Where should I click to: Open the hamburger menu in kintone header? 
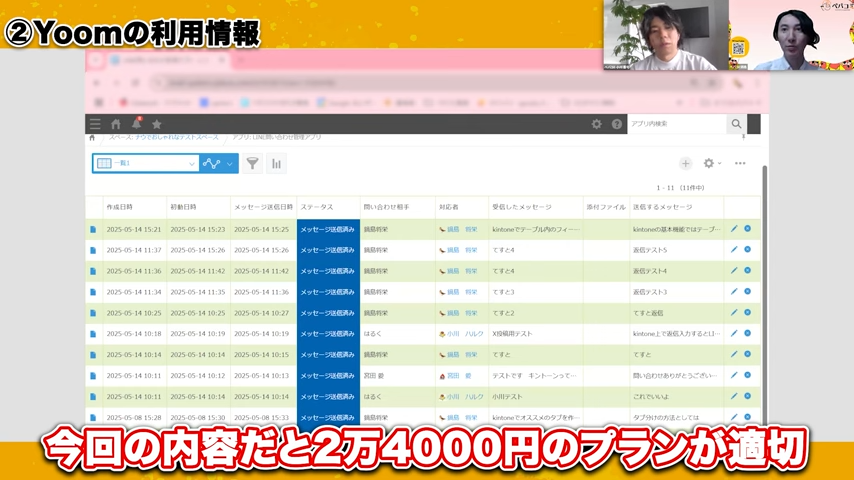click(95, 124)
